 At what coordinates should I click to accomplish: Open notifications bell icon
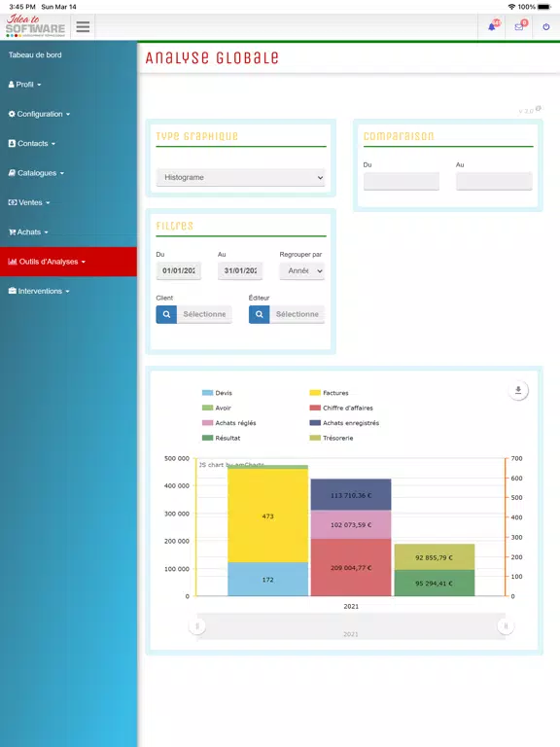click(x=492, y=26)
